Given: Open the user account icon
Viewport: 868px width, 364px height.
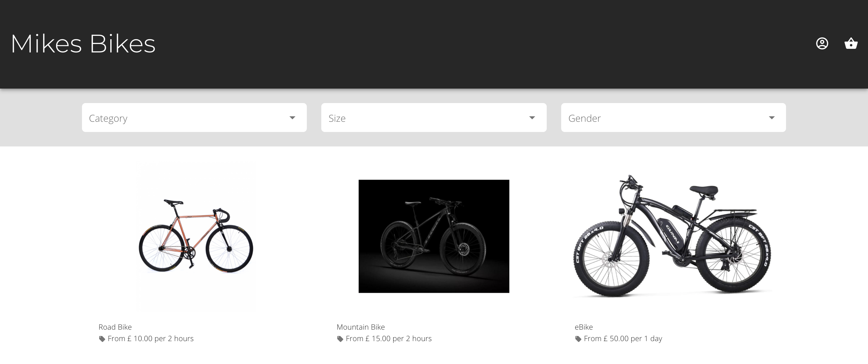Looking at the screenshot, I should 822,43.
